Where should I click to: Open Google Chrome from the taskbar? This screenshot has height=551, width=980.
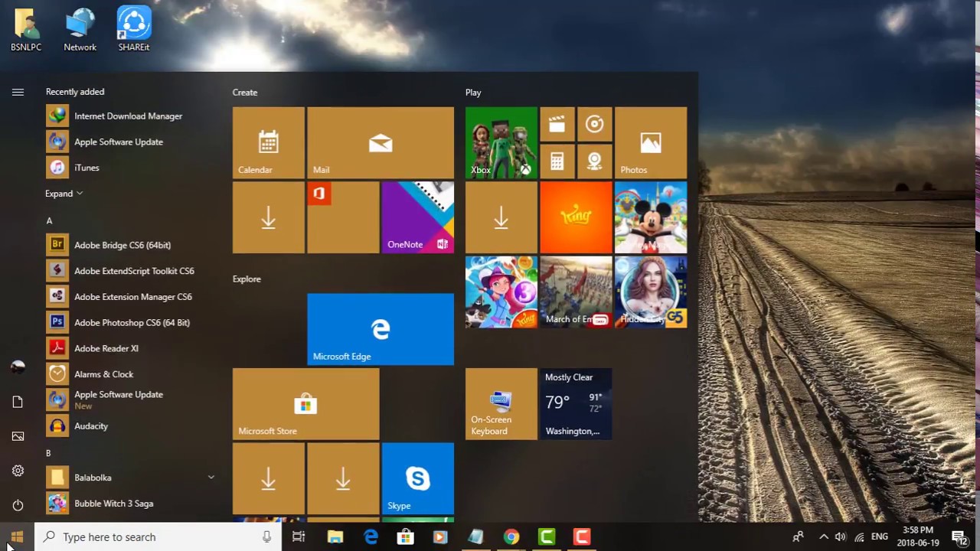[511, 537]
